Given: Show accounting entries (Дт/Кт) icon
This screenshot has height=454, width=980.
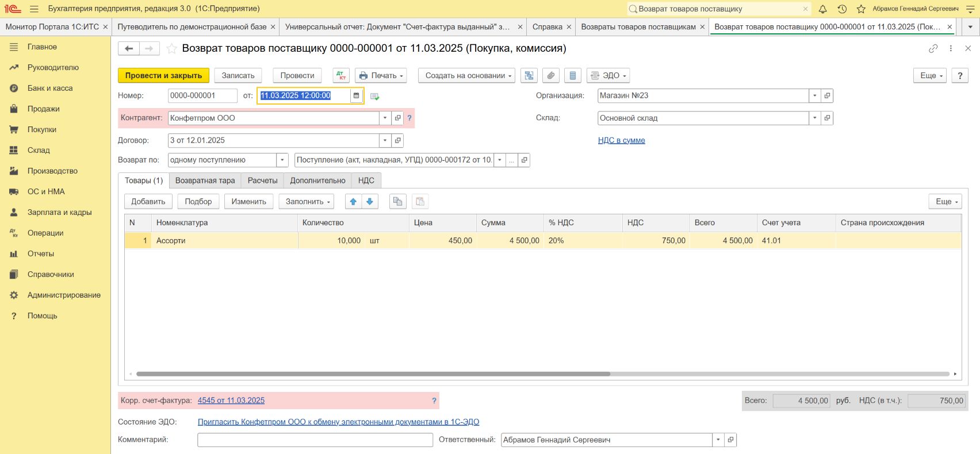Looking at the screenshot, I should (x=341, y=75).
